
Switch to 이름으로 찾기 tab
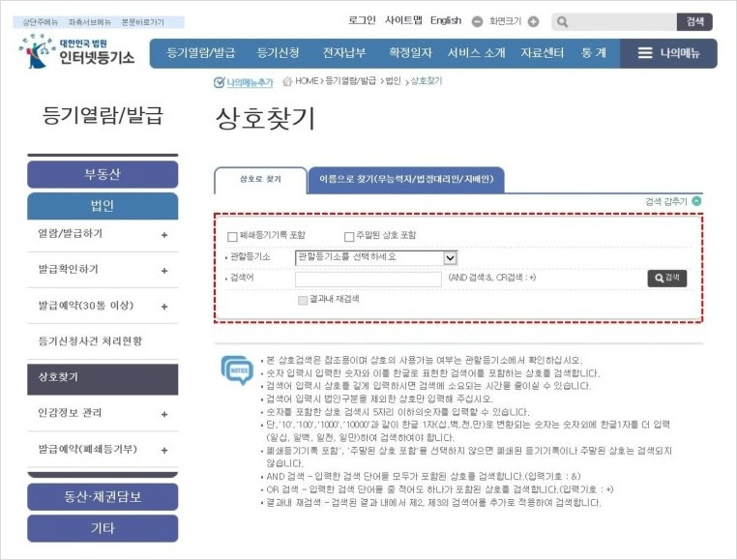coord(406,180)
